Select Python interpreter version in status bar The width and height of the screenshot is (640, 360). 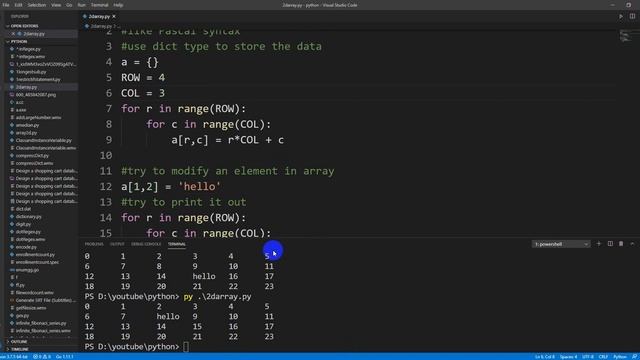click(14, 357)
